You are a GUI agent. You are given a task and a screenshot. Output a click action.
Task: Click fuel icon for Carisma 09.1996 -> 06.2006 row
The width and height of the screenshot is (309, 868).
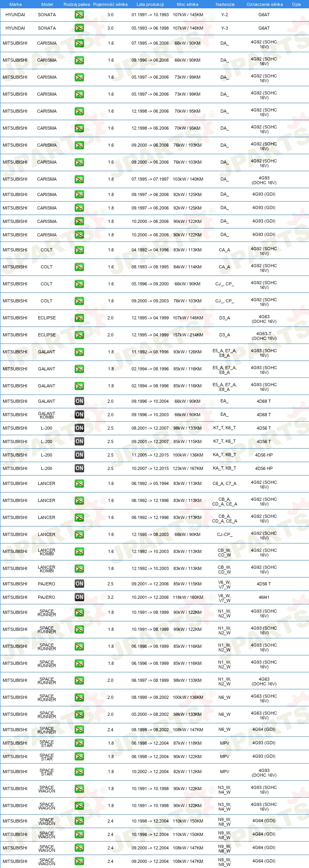79,60
